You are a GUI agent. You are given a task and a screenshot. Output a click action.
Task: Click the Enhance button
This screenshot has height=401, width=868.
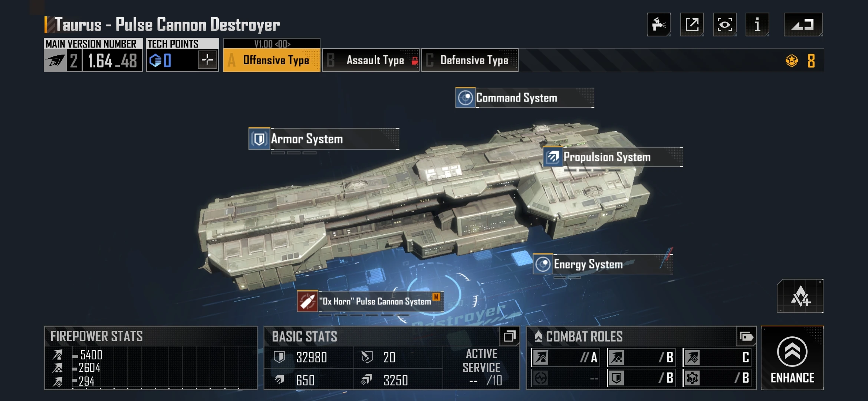click(x=792, y=358)
